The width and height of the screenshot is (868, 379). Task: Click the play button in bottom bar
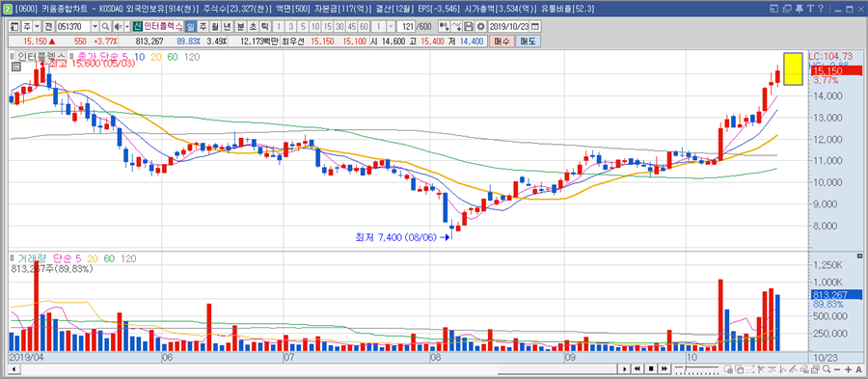point(624,369)
